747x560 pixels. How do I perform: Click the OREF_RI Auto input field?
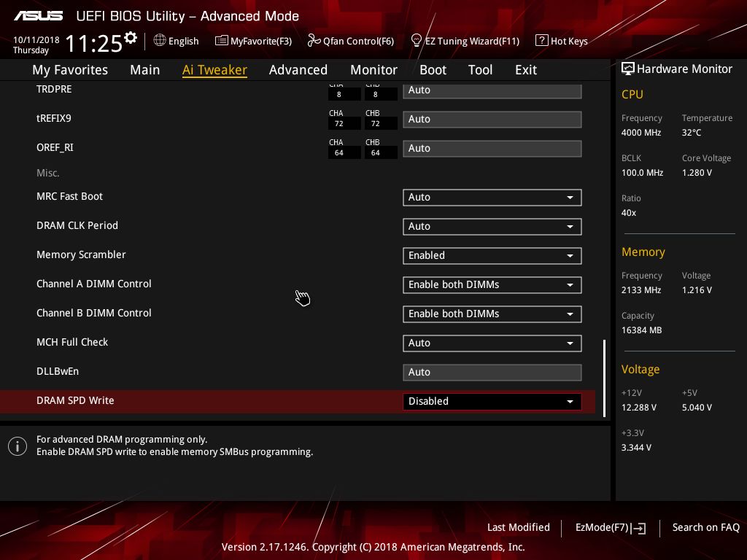492,148
